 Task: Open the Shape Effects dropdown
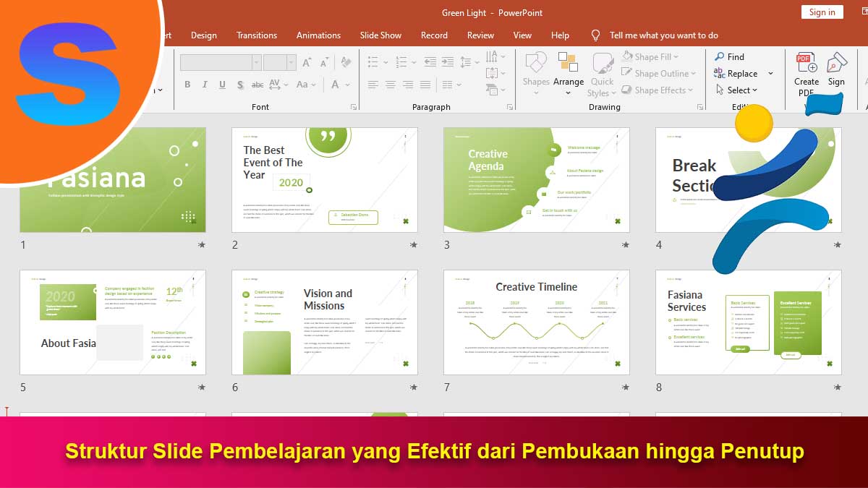click(658, 90)
